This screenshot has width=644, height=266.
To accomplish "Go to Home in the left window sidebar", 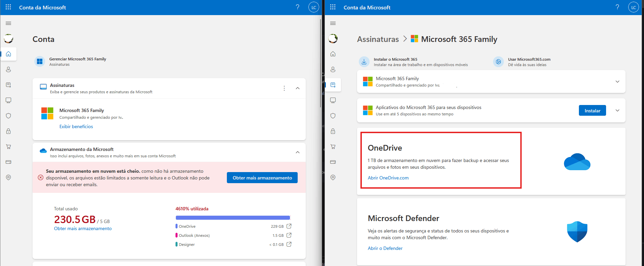I will coord(8,54).
